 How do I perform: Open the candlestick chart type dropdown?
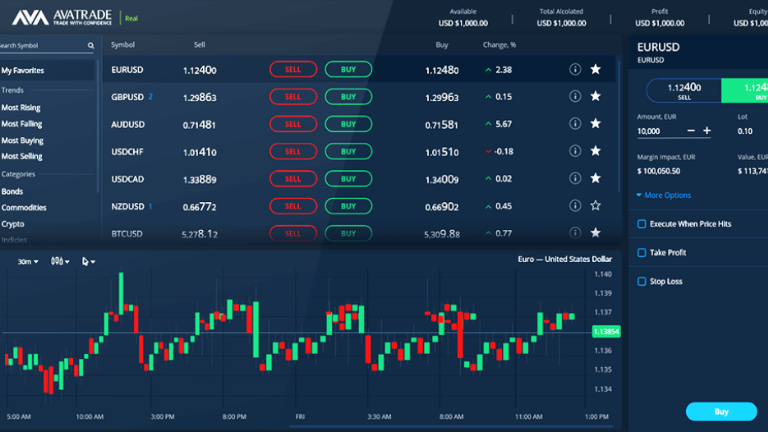tap(60, 262)
